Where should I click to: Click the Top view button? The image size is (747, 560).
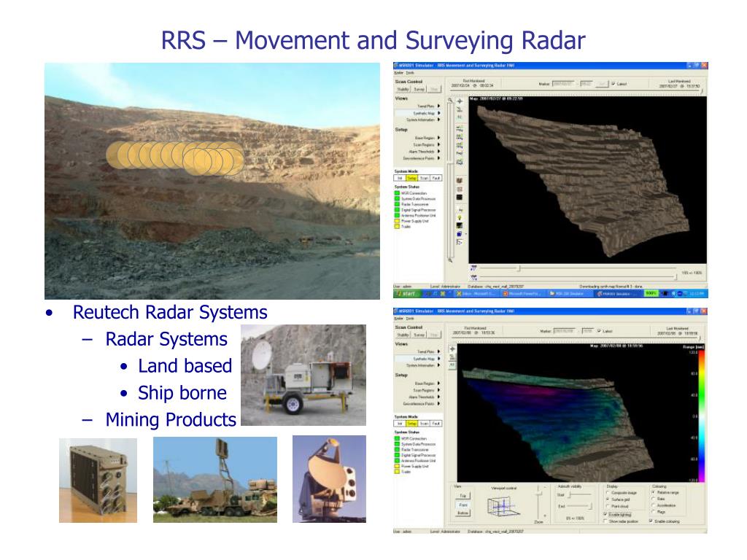462,496
